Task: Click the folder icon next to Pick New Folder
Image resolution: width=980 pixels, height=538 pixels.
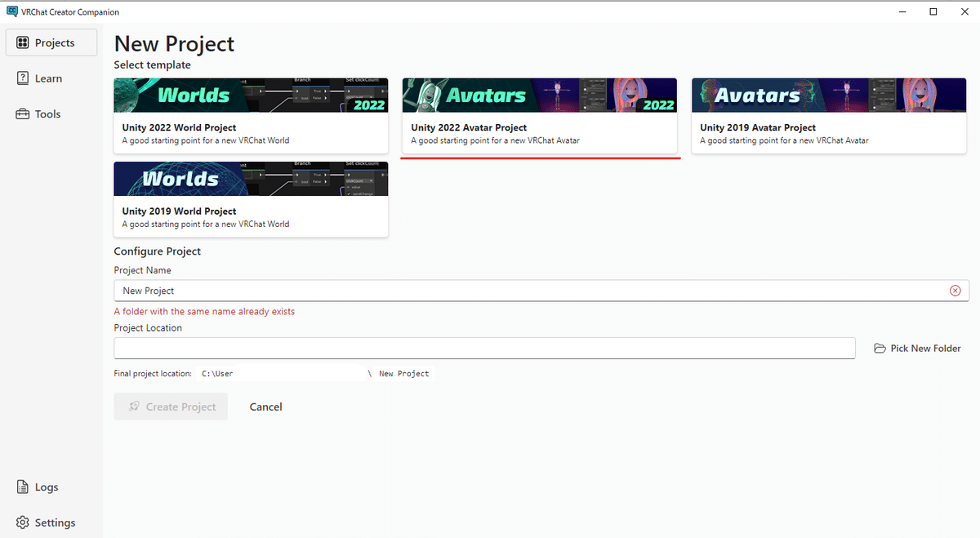Action: tap(880, 349)
